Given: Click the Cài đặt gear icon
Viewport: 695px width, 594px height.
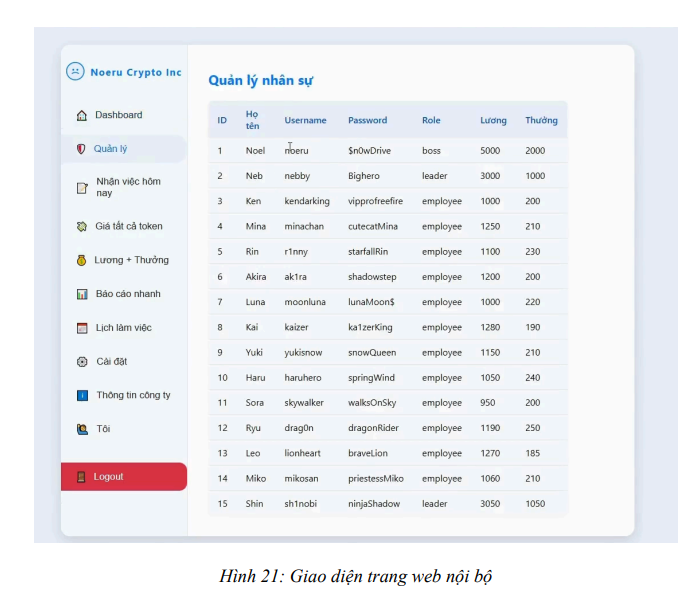Looking at the screenshot, I should pos(82,362).
